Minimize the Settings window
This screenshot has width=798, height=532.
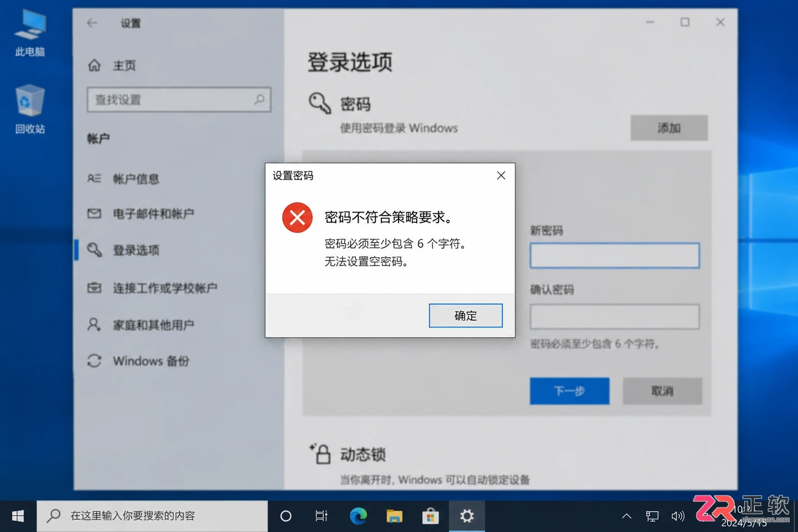(650, 22)
